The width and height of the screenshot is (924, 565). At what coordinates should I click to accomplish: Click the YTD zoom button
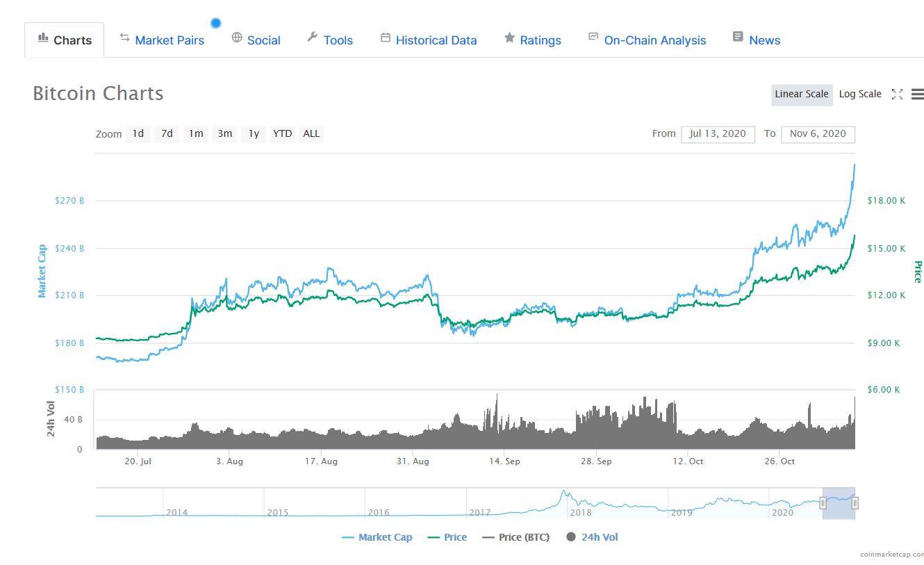point(282,133)
